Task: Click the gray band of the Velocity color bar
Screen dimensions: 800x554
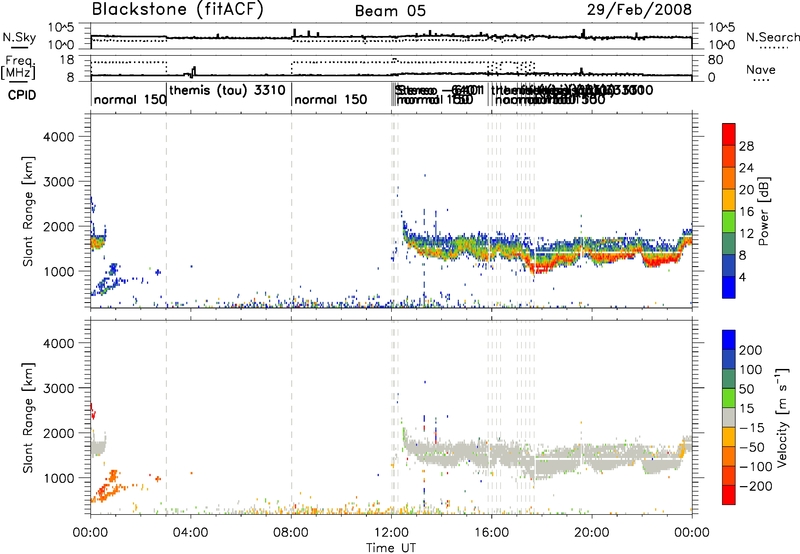Action: pos(729,417)
